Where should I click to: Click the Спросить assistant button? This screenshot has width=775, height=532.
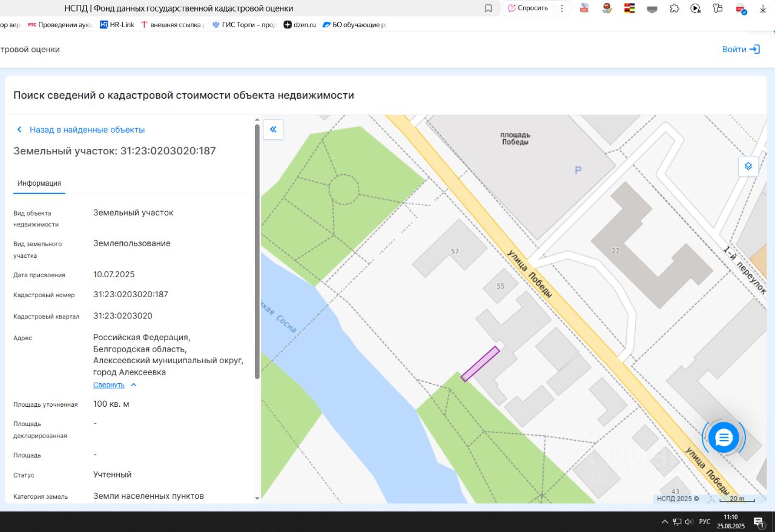528,8
